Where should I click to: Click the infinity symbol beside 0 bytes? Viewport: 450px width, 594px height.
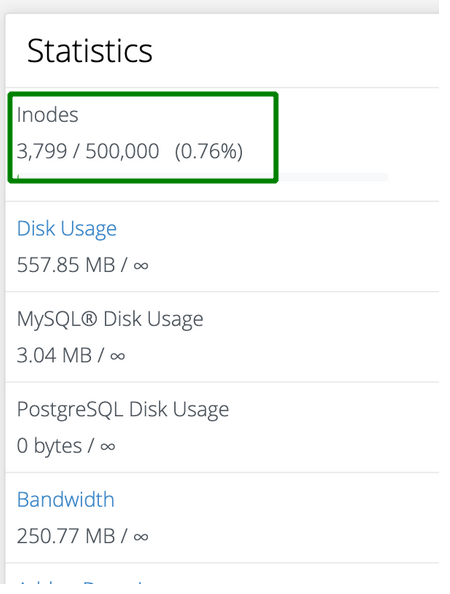108,447
